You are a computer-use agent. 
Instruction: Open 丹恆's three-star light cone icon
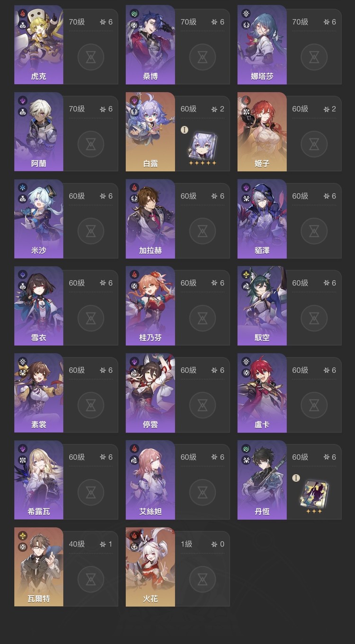point(313,494)
